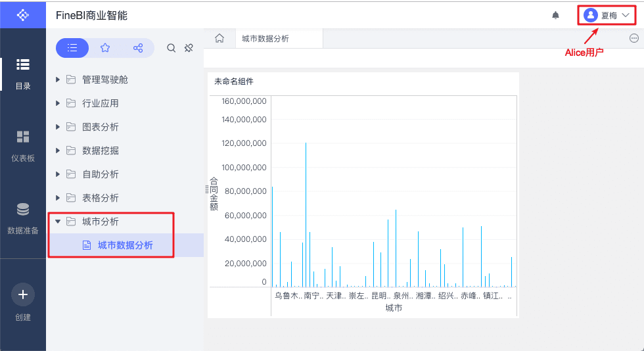The width and height of the screenshot is (644, 351).
Task: Click the 创建 plus button
Action: 22,294
